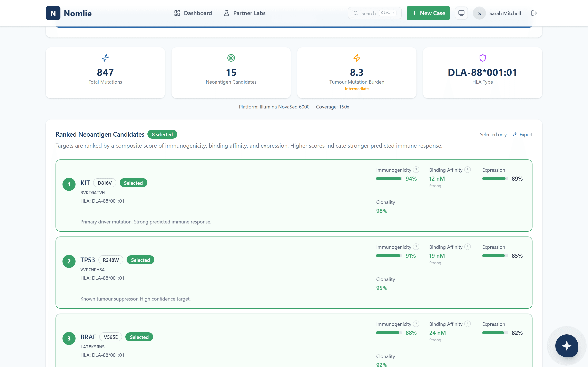Click the logout arrow icon

(x=534, y=13)
